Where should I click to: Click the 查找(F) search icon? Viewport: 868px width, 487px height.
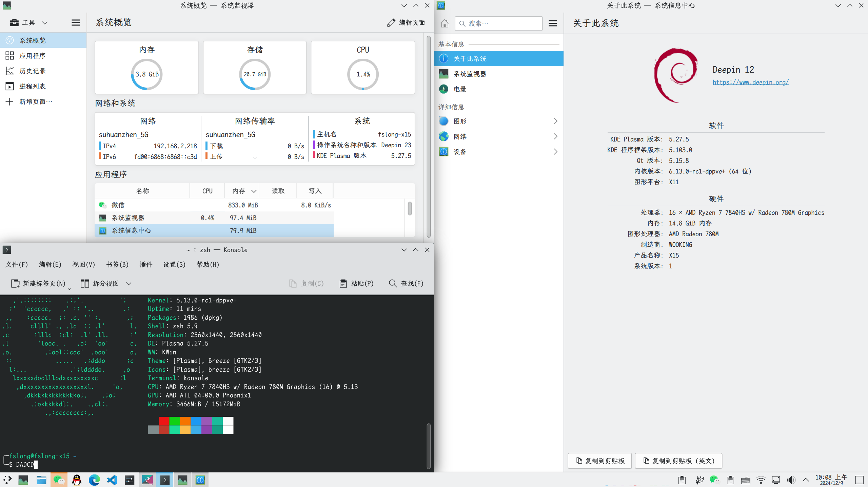point(393,283)
